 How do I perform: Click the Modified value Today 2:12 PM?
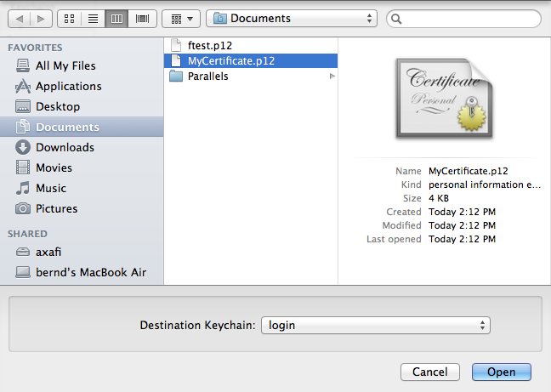(462, 225)
